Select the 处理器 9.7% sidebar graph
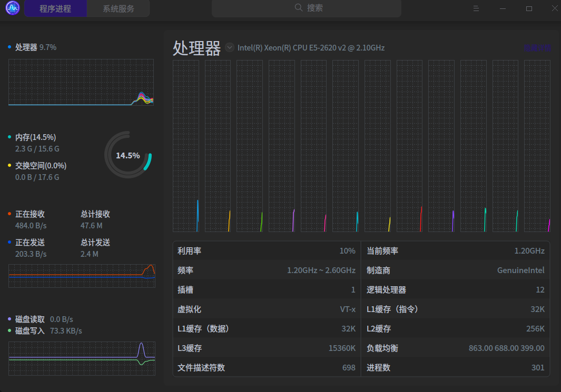The width and height of the screenshot is (561, 392). click(81, 82)
